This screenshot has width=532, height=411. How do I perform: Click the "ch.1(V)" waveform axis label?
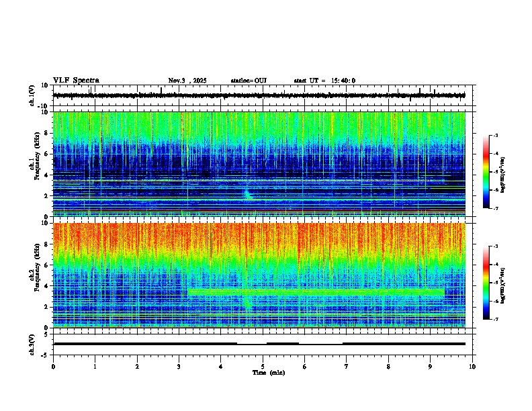point(32,95)
